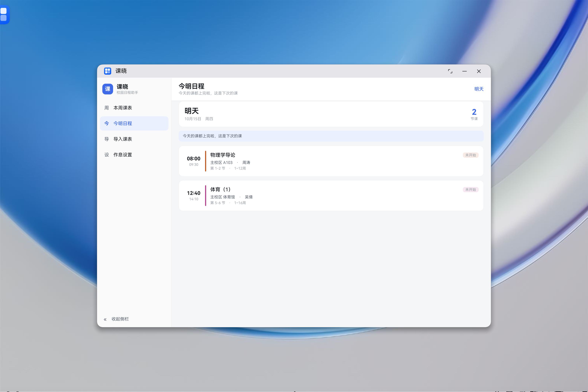Click the 第 1-2 节 period text
This screenshot has width=588, height=392.
point(217,168)
